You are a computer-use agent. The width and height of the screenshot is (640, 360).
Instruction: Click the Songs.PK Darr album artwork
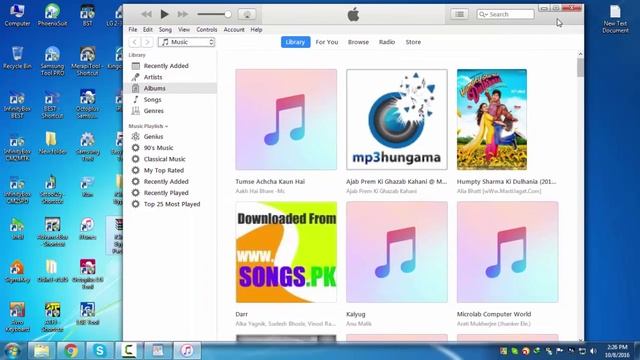pyautogui.click(x=286, y=252)
